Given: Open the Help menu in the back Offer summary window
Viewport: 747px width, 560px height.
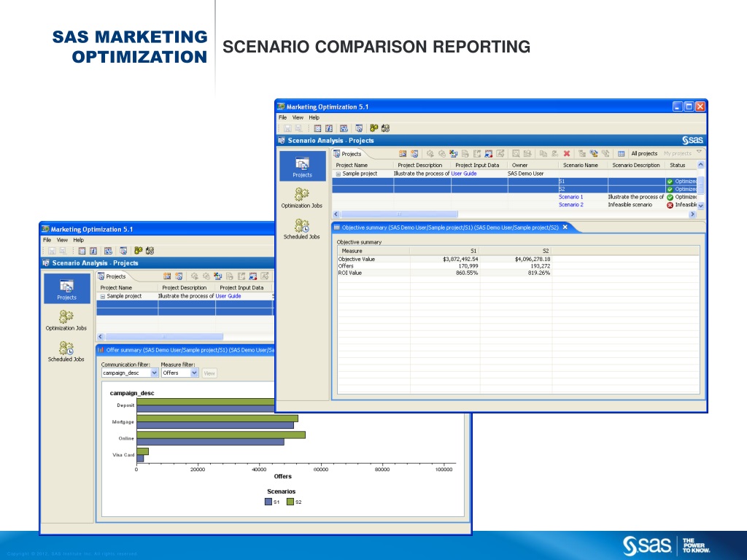Looking at the screenshot, I should tap(79, 240).
